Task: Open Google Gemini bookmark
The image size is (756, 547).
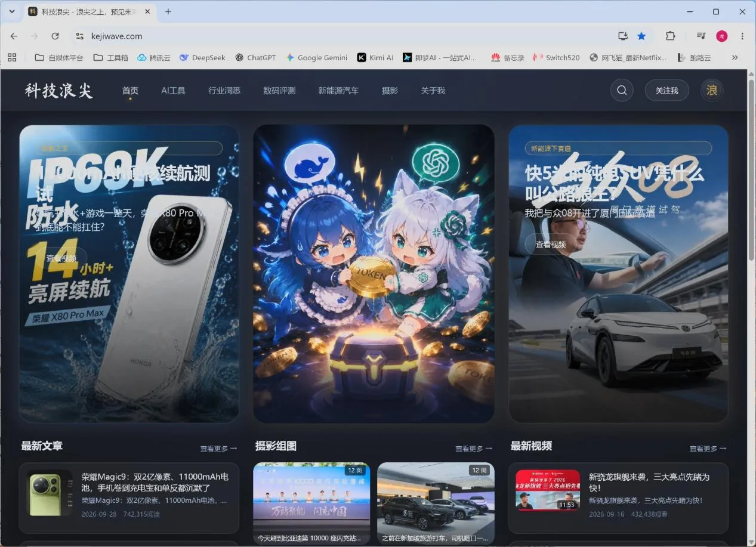Action: pos(316,57)
